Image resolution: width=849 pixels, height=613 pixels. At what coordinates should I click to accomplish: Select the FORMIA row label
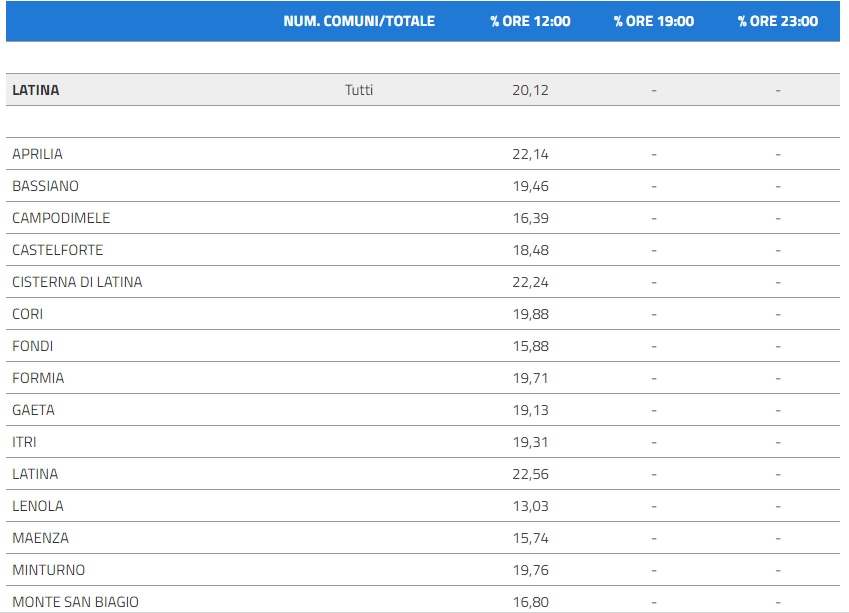pyautogui.click(x=38, y=378)
